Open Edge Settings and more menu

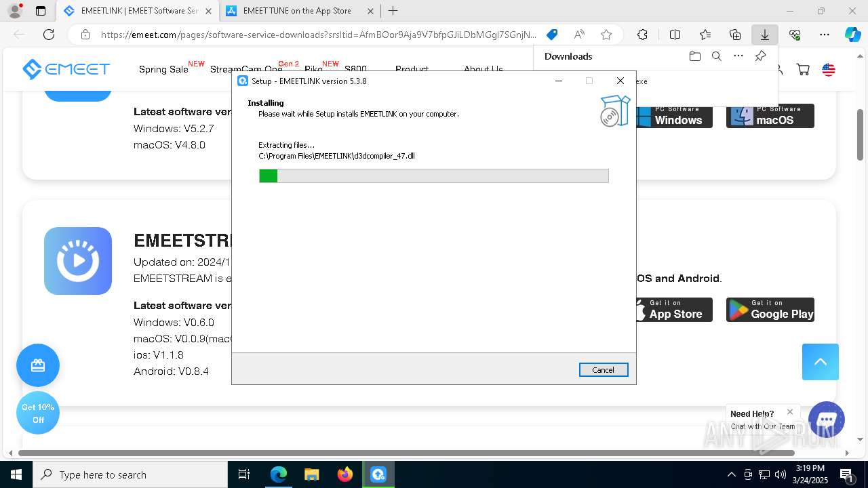tap(825, 35)
